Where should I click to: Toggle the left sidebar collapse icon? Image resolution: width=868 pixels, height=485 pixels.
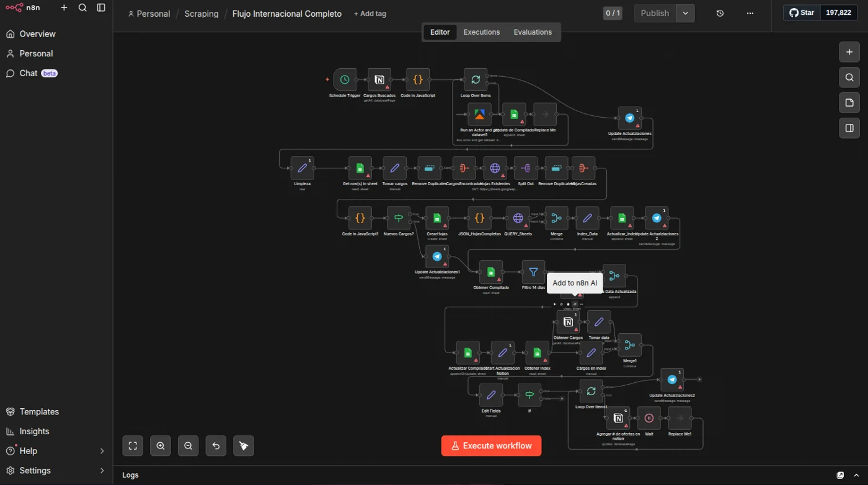tap(101, 8)
